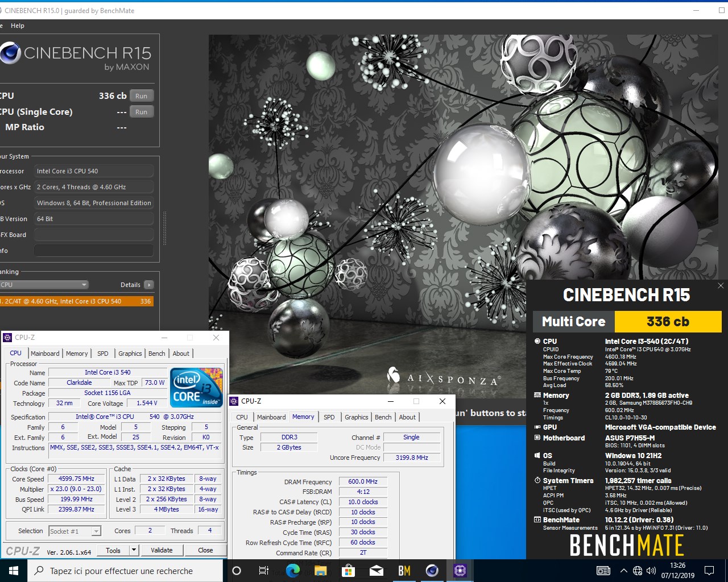Open the Socket #1 selection dropdown
This screenshot has width=728, height=582.
(x=75, y=531)
